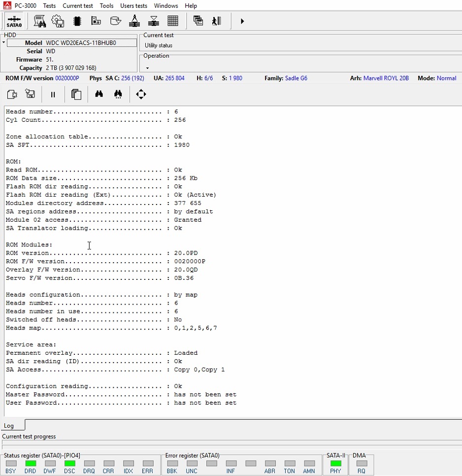Viewport: 462px width, 476px height.
Task: Click the INF error register indicator
Action: pyautogui.click(x=231, y=463)
